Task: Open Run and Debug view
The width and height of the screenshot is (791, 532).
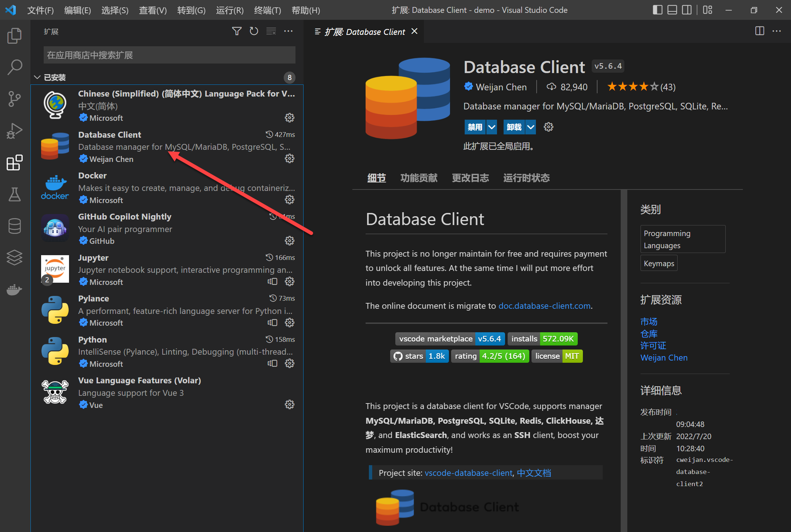Action: [x=15, y=131]
